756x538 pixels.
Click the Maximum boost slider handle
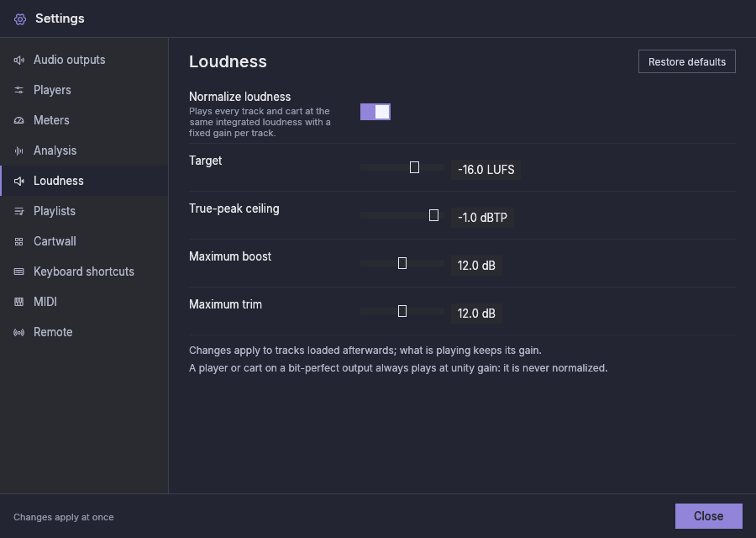(402, 263)
